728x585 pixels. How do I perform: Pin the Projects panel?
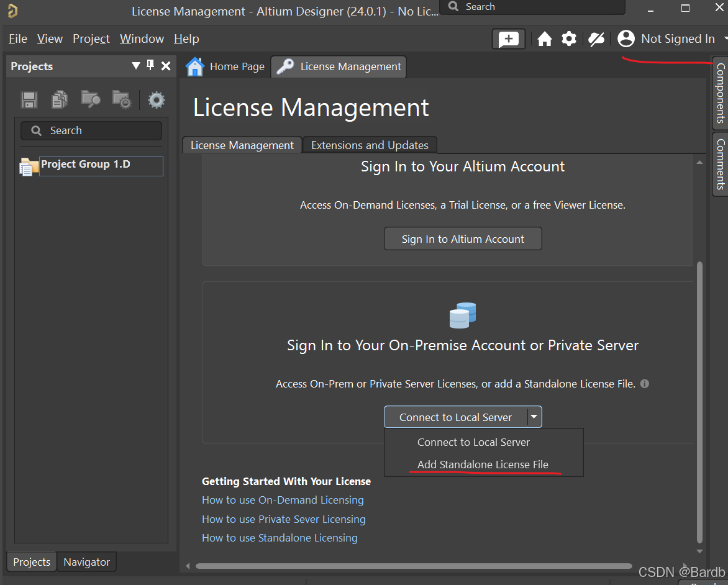click(150, 65)
